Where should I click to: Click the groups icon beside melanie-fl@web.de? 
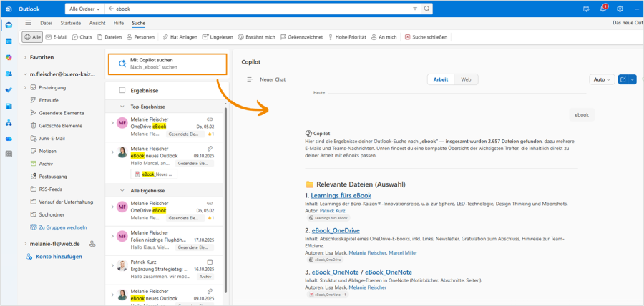(x=92, y=244)
